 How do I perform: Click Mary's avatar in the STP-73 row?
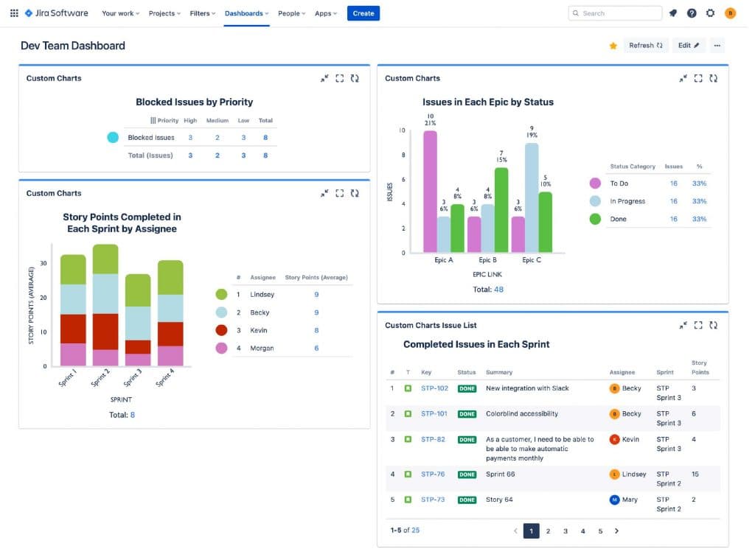point(614,500)
